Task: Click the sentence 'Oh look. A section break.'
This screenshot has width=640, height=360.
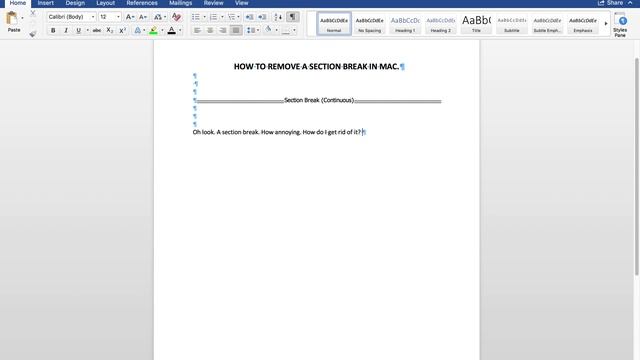Action: point(226,132)
